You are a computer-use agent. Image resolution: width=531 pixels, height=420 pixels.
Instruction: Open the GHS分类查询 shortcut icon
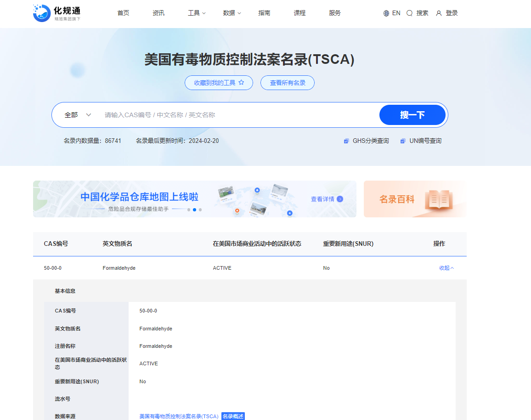[346, 141]
